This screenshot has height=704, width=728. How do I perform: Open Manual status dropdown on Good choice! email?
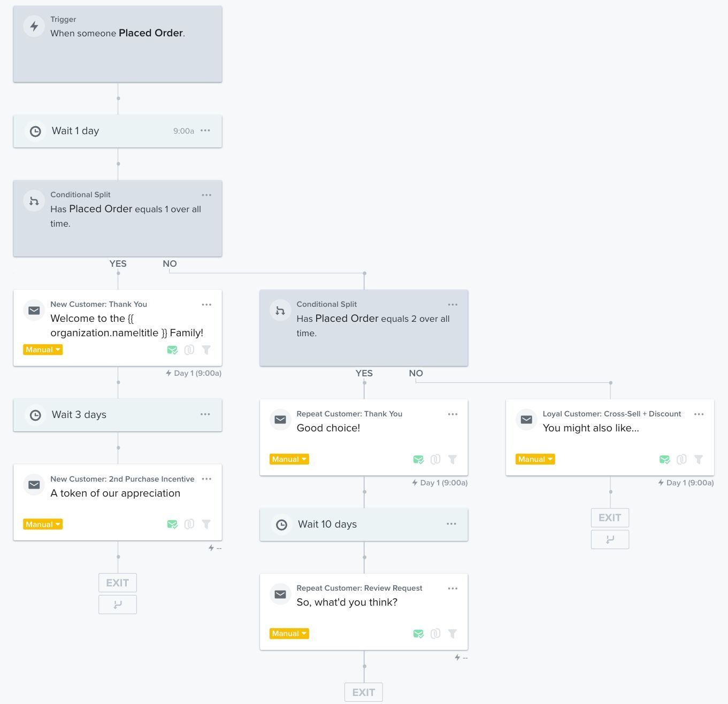coord(289,459)
